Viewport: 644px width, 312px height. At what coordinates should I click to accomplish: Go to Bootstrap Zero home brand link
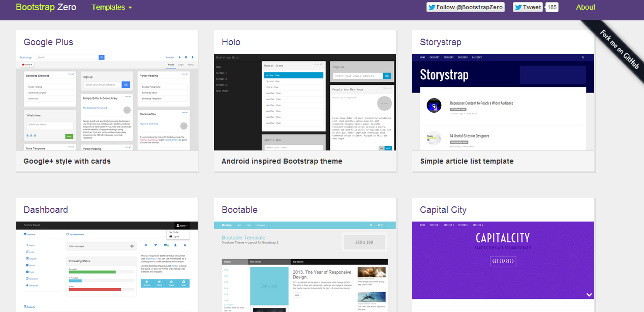pos(46,7)
